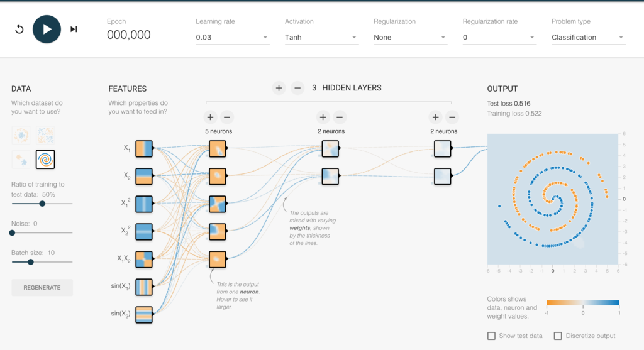Click the bottom neuron in third layer
The height and width of the screenshot is (350, 644).
pyautogui.click(x=443, y=177)
